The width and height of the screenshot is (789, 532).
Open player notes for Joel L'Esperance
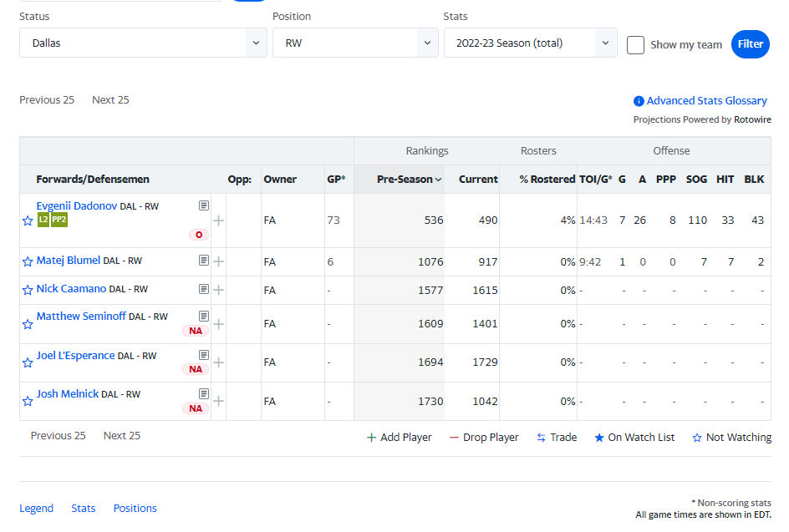(204, 355)
